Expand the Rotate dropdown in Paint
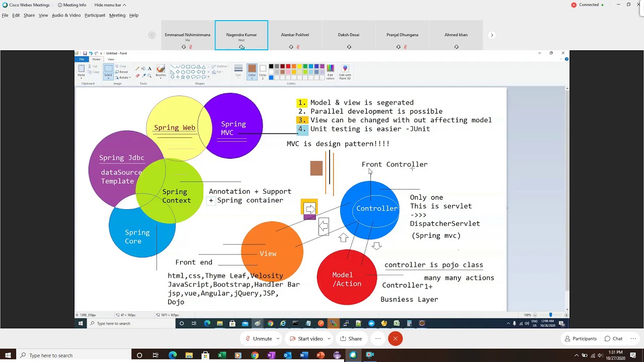The height and width of the screenshot is (362, 644). click(x=123, y=77)
